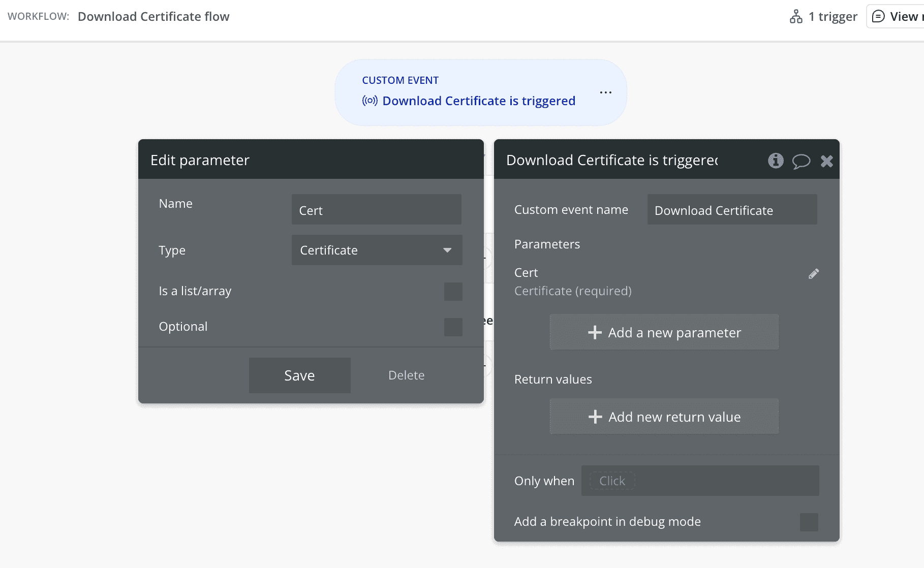The height and width of the screenshot is (568, 924).
Task: Toggle the Optional checkbox
Action: tap(453, 327)
